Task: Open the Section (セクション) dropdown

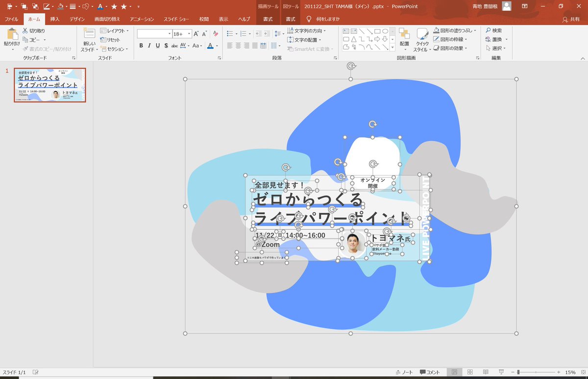Action: click(x=114, y=49)
